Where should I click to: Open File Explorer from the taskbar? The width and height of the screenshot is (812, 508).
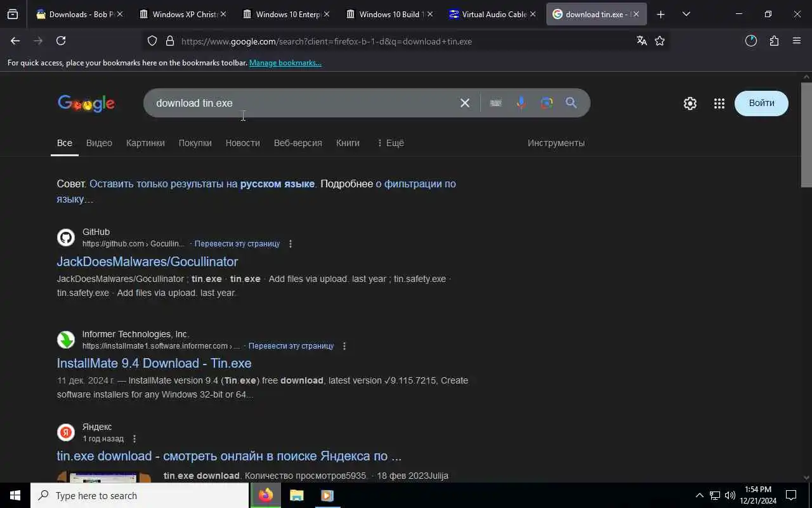pos(297,495)
